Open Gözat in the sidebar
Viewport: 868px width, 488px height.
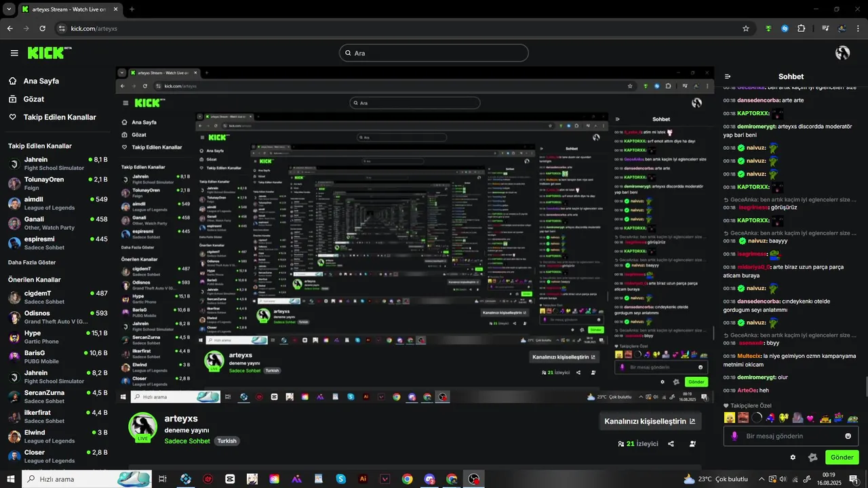34,99
